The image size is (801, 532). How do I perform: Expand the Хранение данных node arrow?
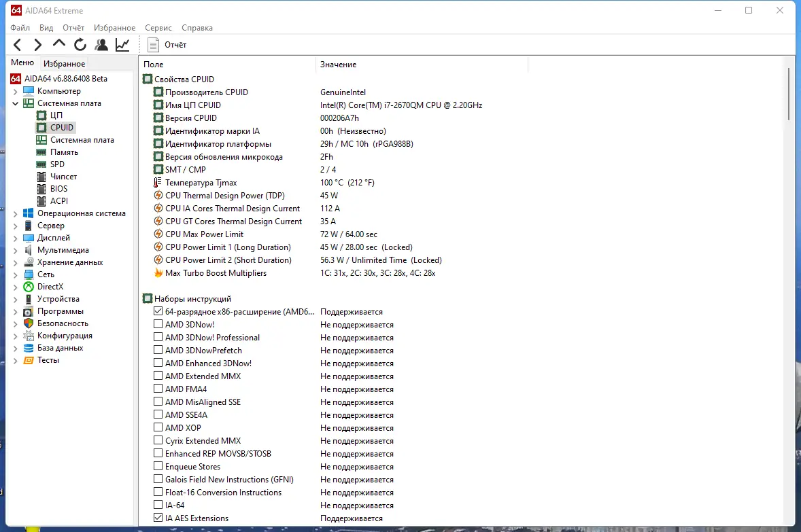[x=16, y=263]
